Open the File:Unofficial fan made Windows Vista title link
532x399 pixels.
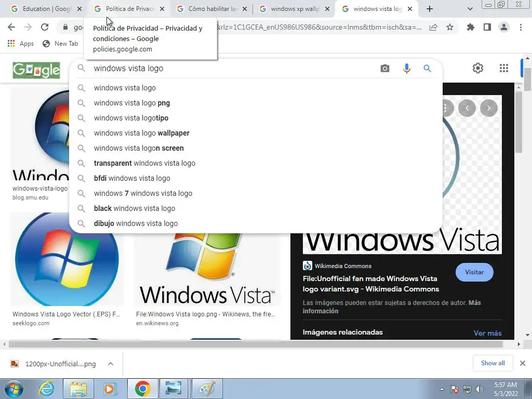tap(371, 284)
